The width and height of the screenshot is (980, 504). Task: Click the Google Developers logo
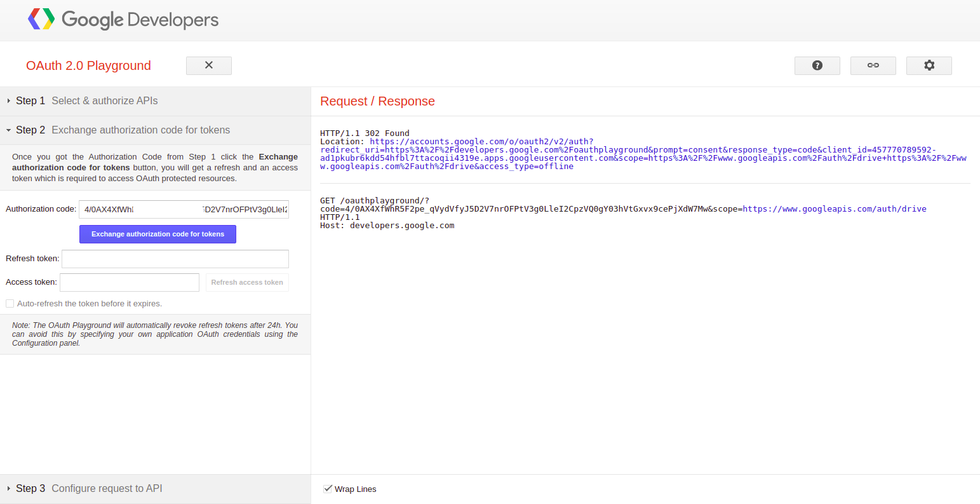tap(123, 20)
